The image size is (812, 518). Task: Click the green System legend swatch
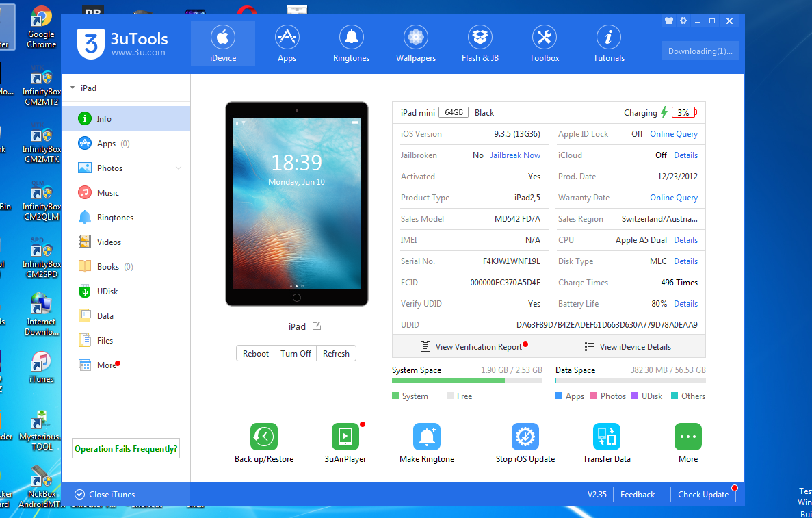pos(395,396)
